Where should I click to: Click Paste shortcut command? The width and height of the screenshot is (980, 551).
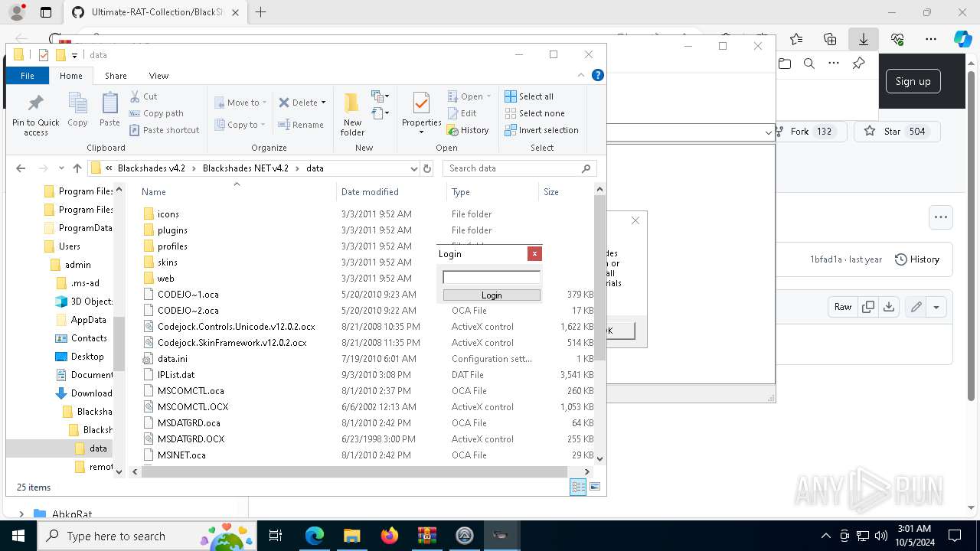pyautogui.click(x=164, y=130)
